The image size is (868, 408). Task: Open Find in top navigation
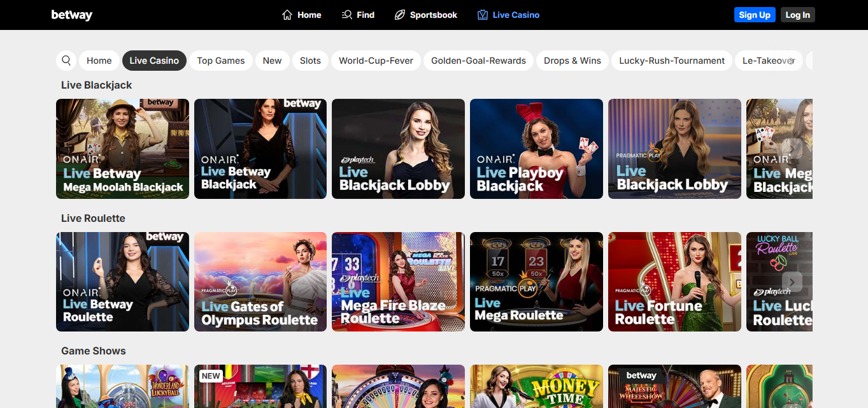(358, 15)
